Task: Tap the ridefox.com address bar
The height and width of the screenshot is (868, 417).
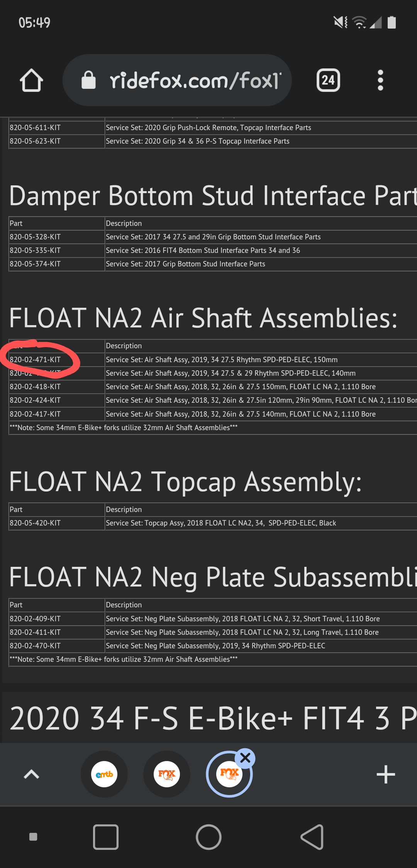Action: (195, 80)
